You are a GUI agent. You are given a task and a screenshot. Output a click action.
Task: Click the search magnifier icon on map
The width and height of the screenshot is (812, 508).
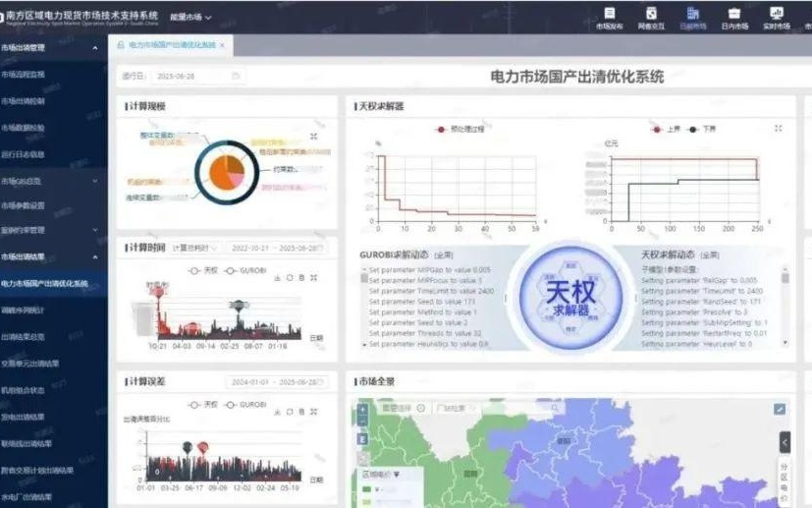pos(555,408)
